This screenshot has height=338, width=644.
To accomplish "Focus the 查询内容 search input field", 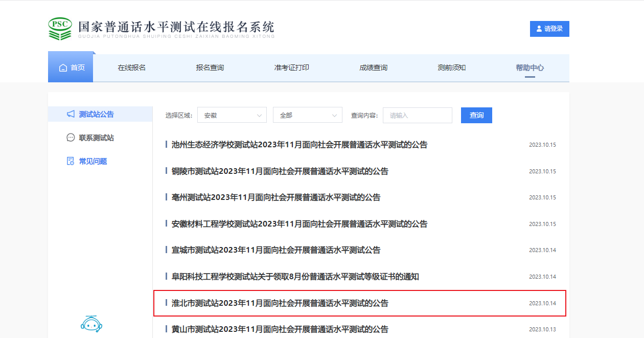I will tap(417, 116).
